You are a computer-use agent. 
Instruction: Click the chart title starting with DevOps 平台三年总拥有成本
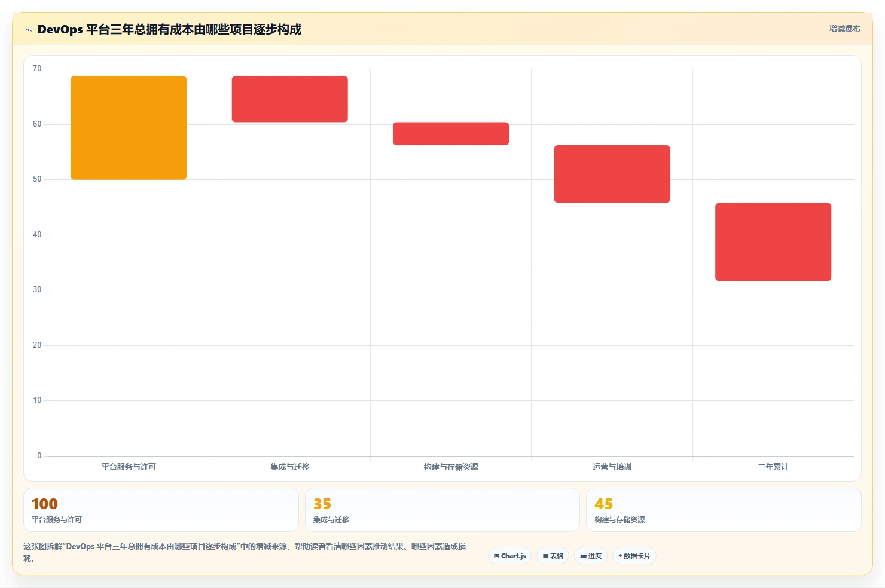tap(169, 29)
